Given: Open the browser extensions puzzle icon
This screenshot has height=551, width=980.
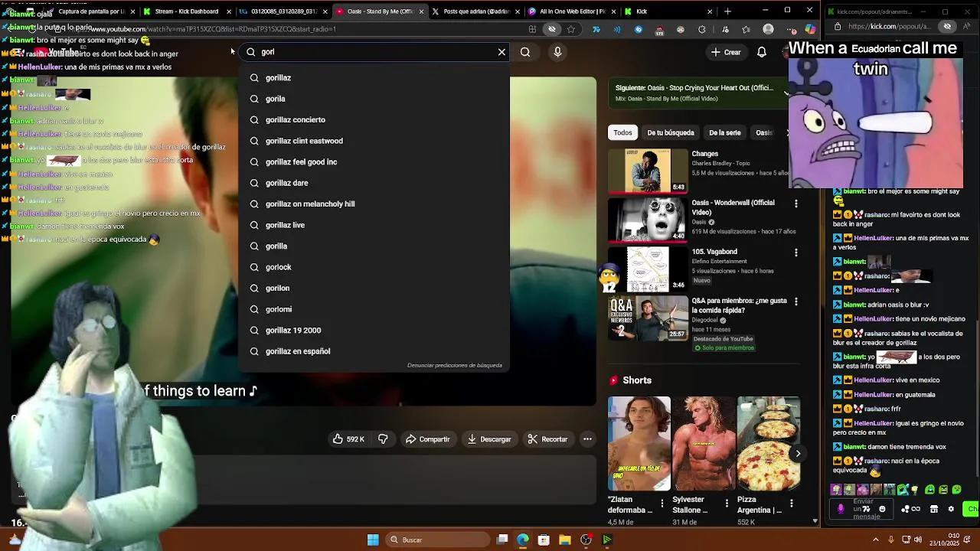Looking at the screenshot, I should (702, 29).
